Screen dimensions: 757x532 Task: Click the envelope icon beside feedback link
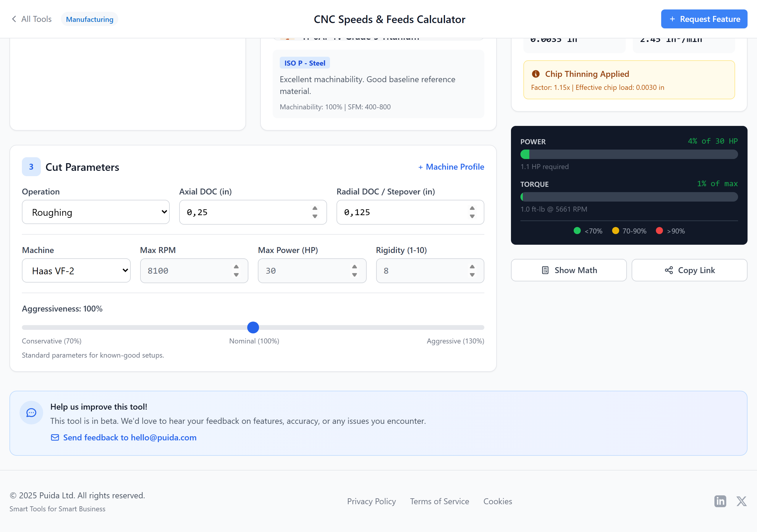(x=55, y=437)
